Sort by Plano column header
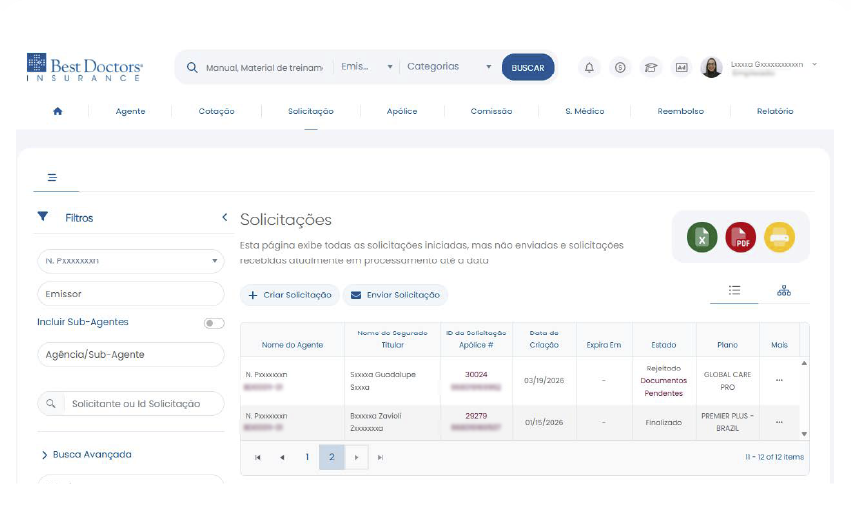Viewport: 851px width, 519px height. click(727, 345)
